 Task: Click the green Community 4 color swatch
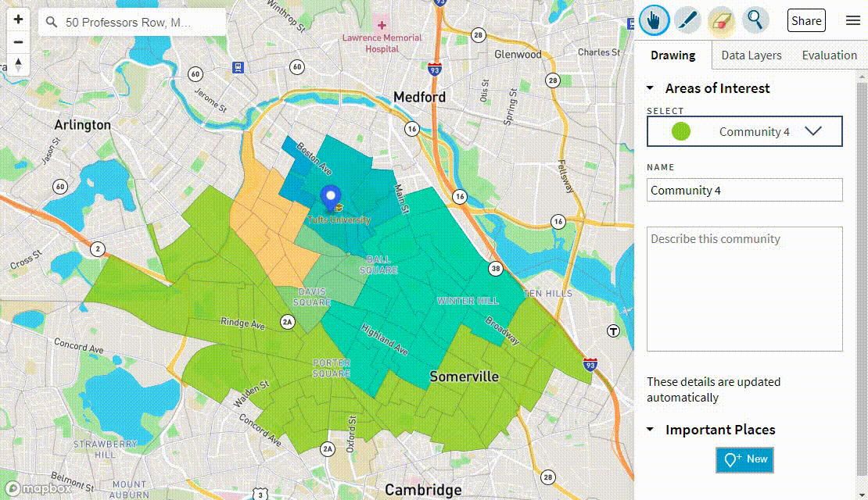[x=680, y=130]
